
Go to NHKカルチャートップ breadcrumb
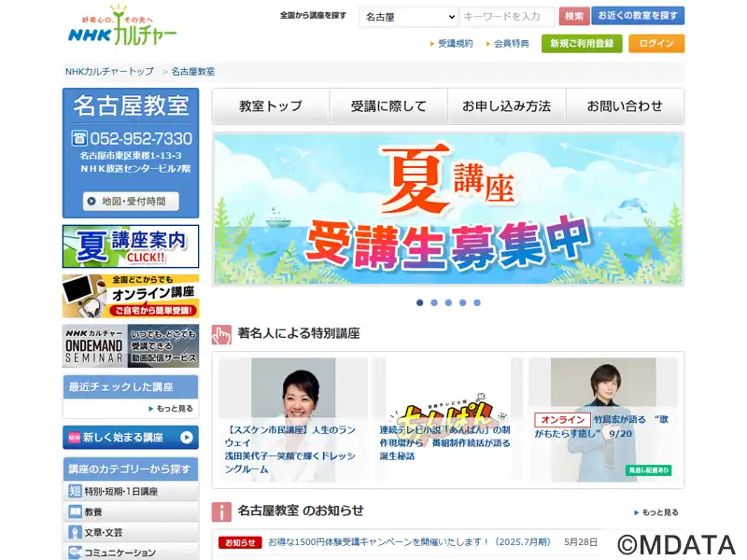(109, 72)
